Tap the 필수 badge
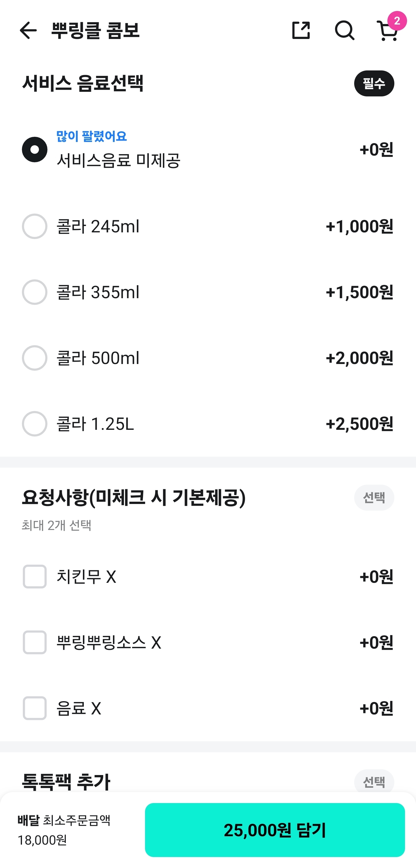The height and width of the screenshot is (868, 416). point(374,83)
